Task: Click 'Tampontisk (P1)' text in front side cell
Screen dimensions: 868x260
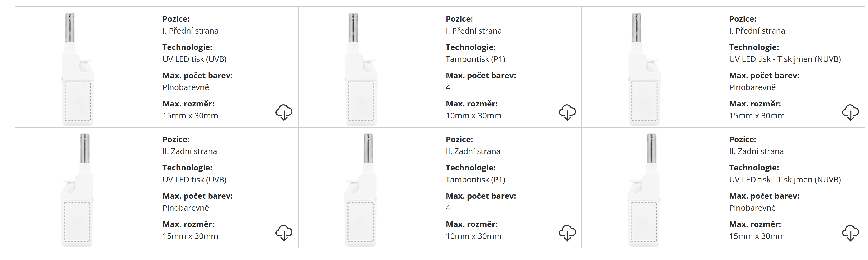Action: click(x=475, y=59)
